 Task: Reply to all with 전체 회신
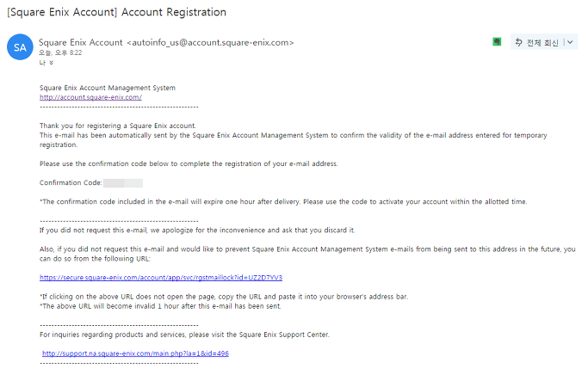coord(537,43)
